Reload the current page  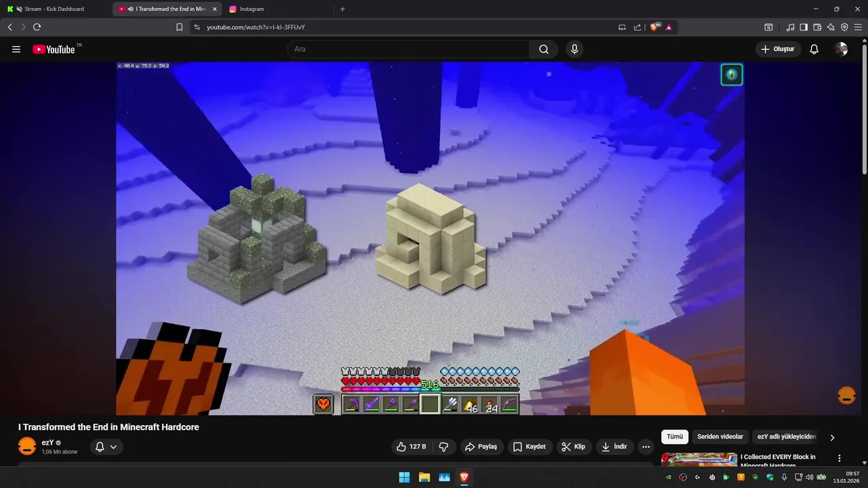[x=37, y=27]
